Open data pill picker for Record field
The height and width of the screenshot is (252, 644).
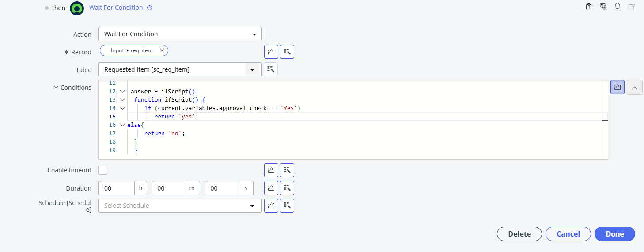coord(287,52)
